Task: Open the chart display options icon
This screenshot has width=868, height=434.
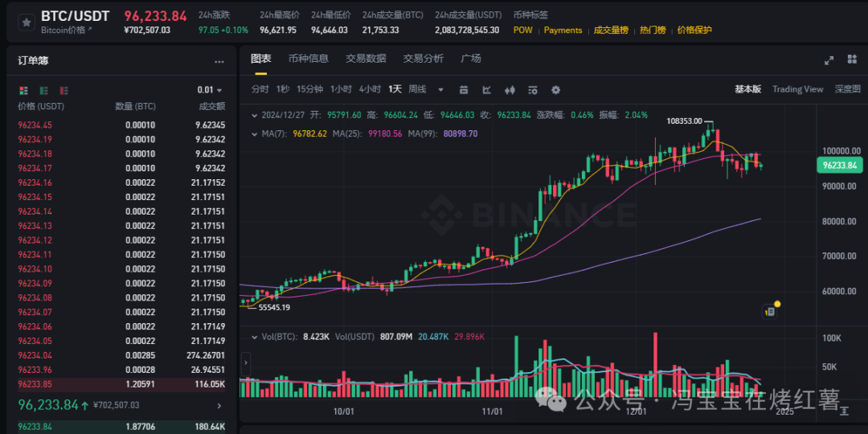Action: click(533, 90)
